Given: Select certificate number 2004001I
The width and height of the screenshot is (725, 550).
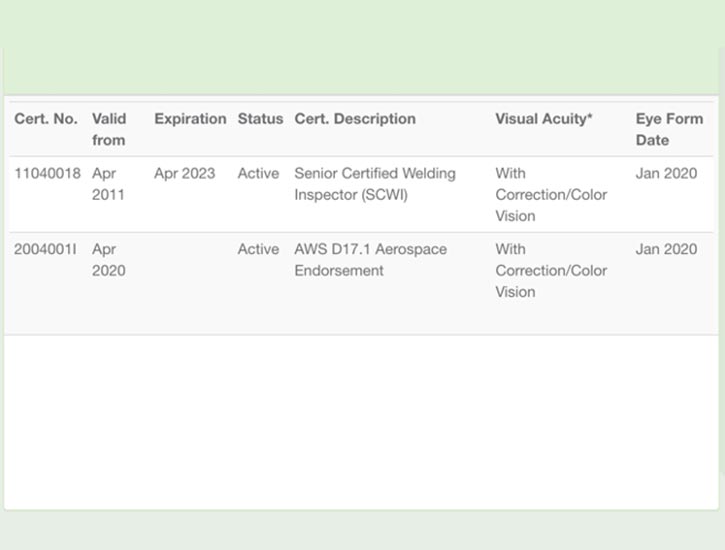Looking at the screenshot, I should tap(45, 250).
